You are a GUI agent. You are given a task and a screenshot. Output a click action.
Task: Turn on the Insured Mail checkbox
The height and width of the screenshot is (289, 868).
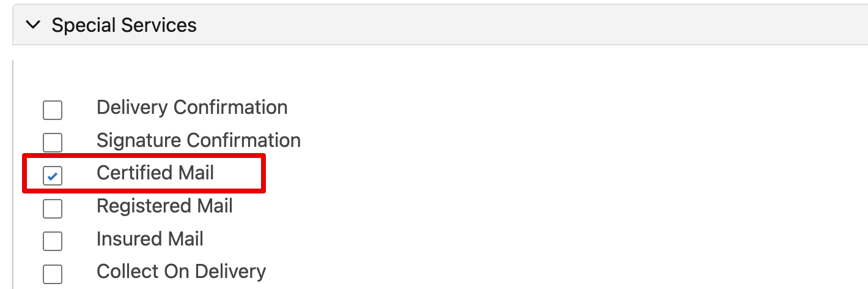[x=53, y=241]
